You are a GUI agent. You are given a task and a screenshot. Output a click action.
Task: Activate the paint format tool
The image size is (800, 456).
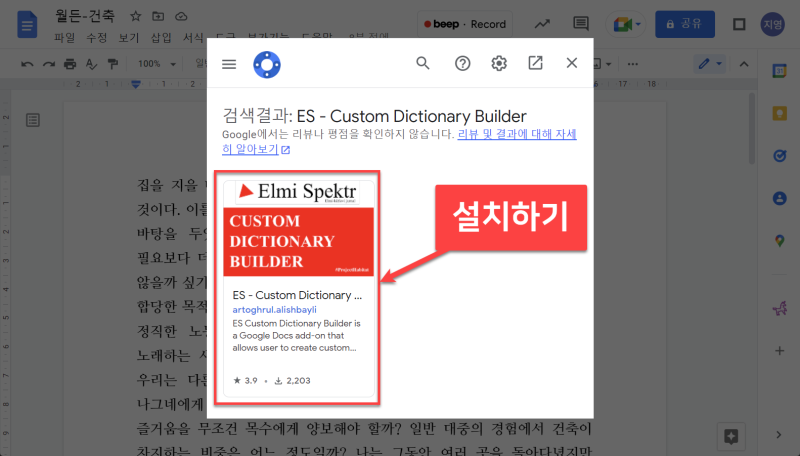[113, 64]
